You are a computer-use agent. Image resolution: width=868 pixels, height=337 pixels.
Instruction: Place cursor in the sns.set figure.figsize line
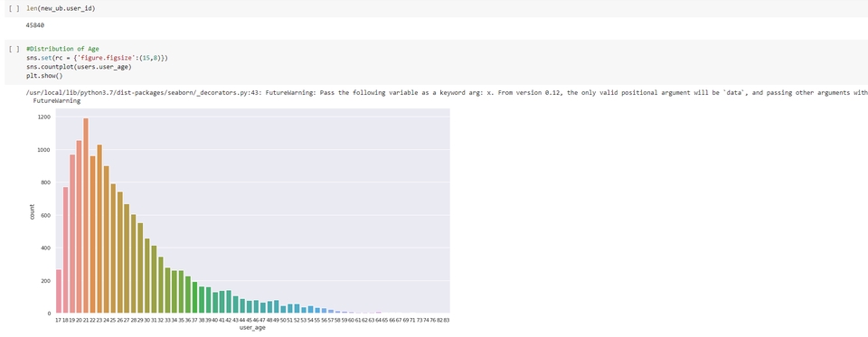point(97,58)
